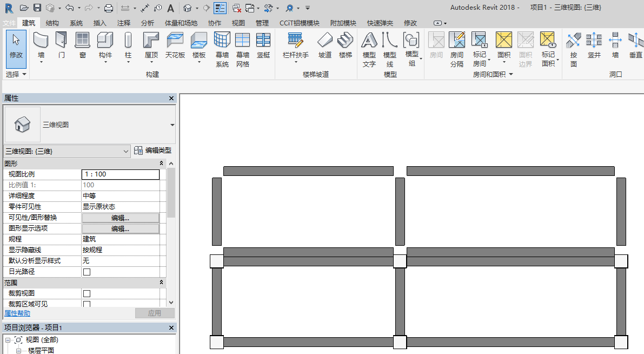Viewport: 644px width, 354px height.
Task: Toggle the Sun Path checkbox
Action: [87, 272]
